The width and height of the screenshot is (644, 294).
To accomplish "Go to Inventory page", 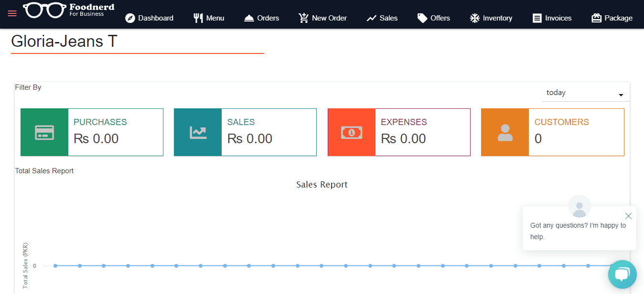I will pyautogui.click(x=491, y=18).
